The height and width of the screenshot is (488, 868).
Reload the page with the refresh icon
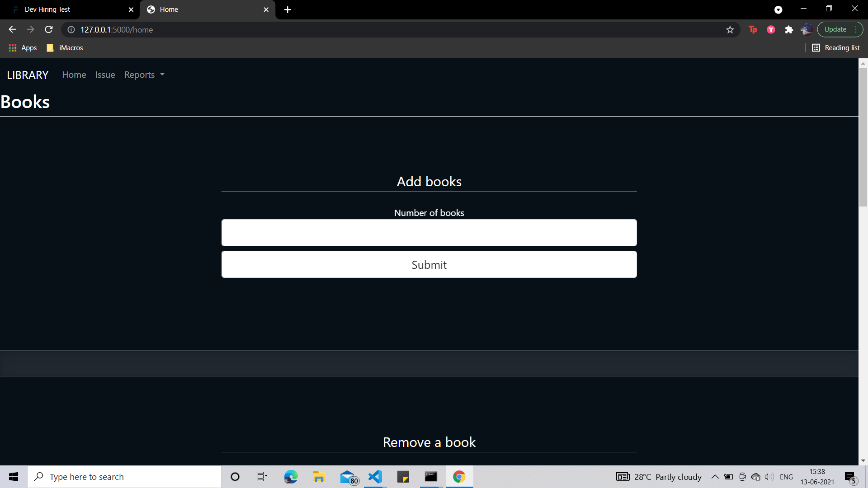[x=48, y=29]
